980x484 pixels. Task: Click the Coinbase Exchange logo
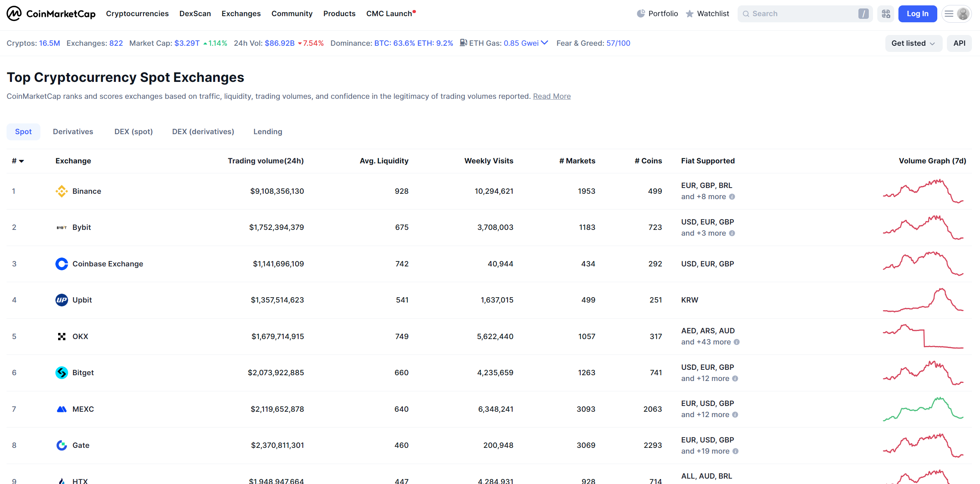[62, 264]
